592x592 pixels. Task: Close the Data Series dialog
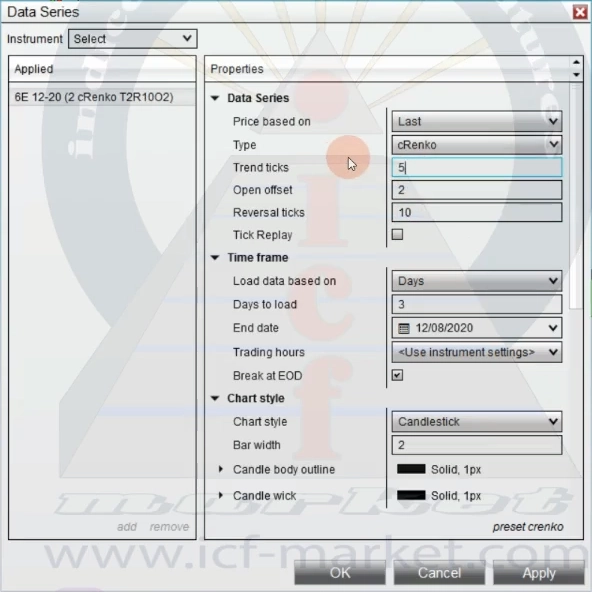click(x=580, y=12)
